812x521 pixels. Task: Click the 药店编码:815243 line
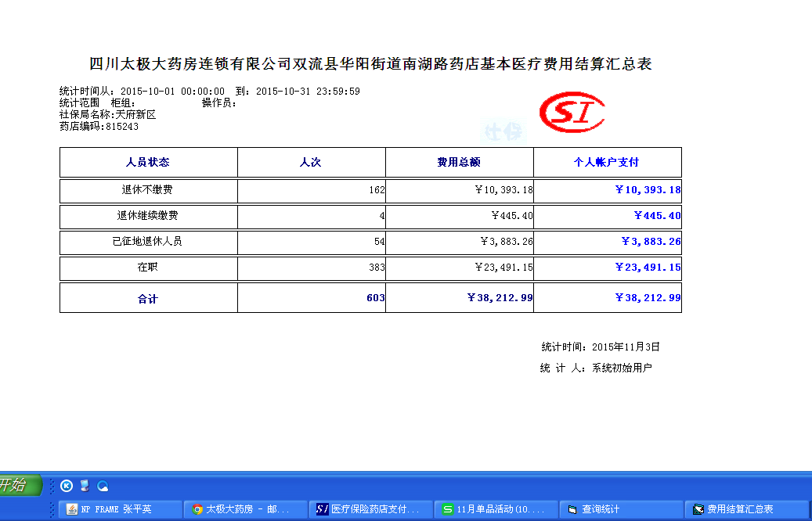[99, 127]
